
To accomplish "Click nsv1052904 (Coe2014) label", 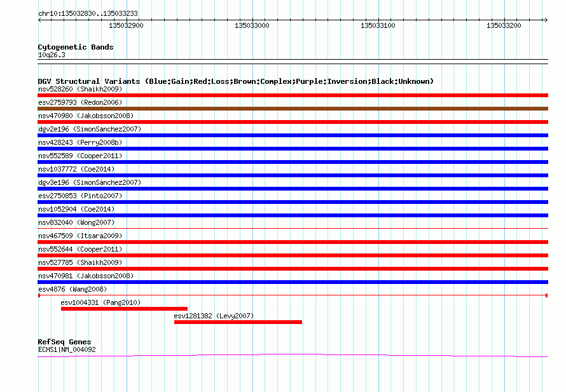I will click(76, 209).
